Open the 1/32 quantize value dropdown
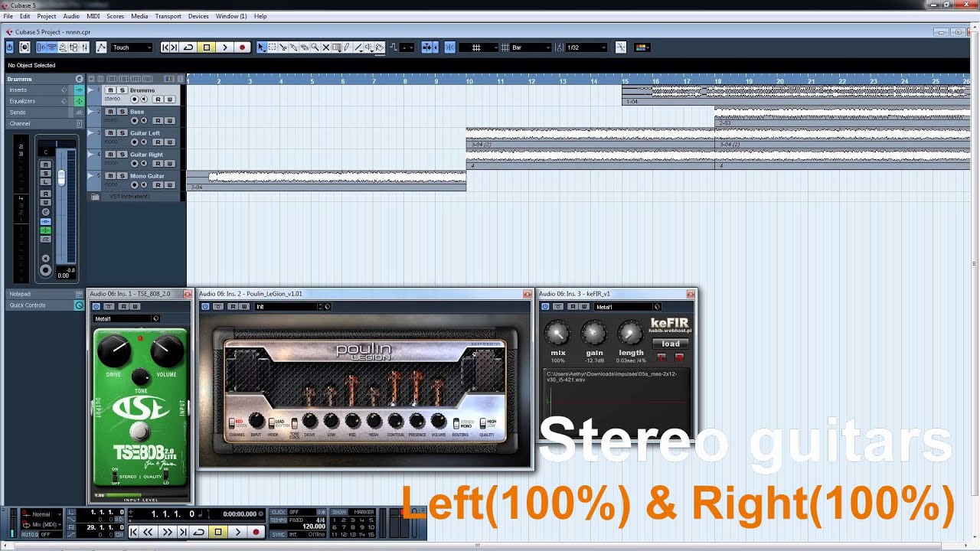This screenshot has width=980, height=551. click(x=586, y=47)
